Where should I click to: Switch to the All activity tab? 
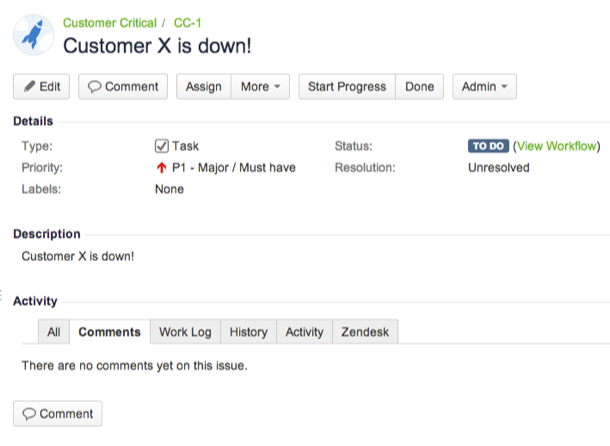pos(54,332)
